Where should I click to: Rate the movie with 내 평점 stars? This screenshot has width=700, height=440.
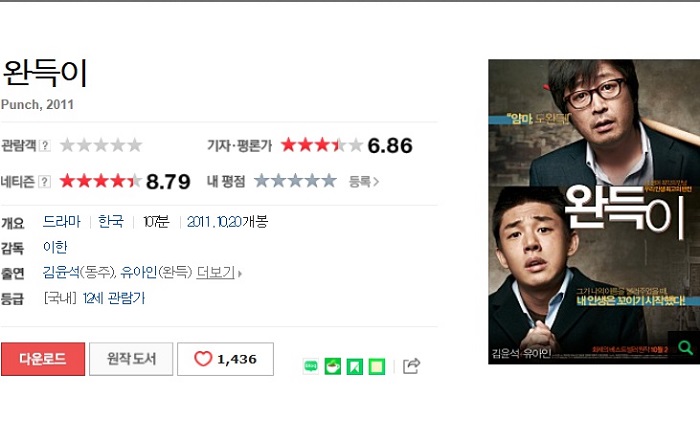(x=295, y=181)
